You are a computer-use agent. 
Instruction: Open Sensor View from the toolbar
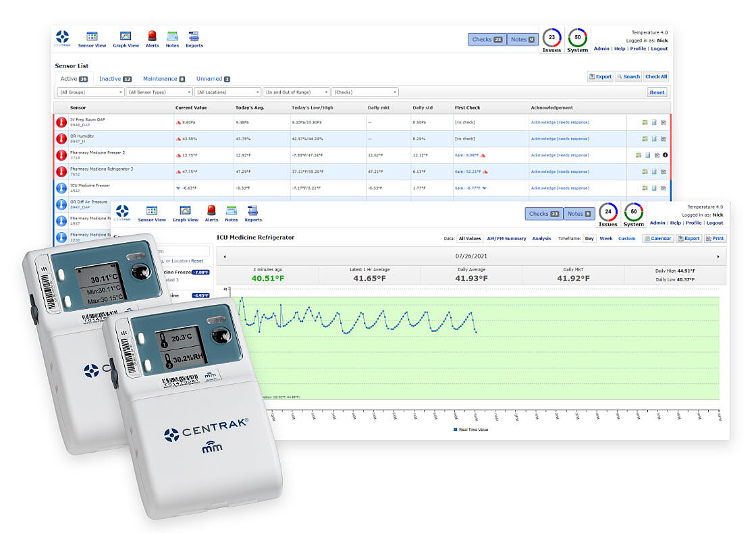92,38
